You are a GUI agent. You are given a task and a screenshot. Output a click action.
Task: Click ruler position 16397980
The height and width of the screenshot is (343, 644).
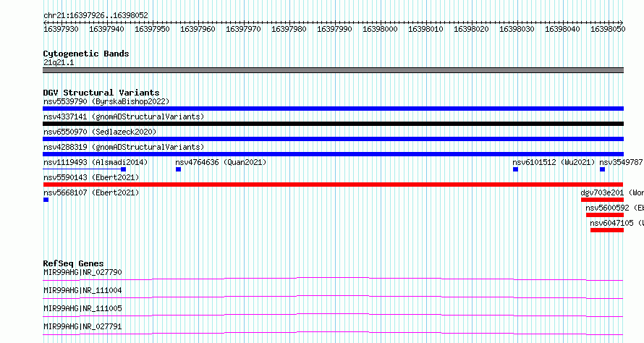click(x=289, y=29)
